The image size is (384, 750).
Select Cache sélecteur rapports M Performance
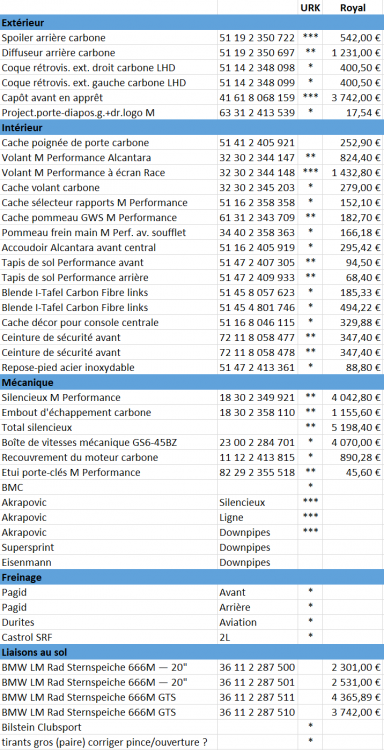(x=109, y=203)
